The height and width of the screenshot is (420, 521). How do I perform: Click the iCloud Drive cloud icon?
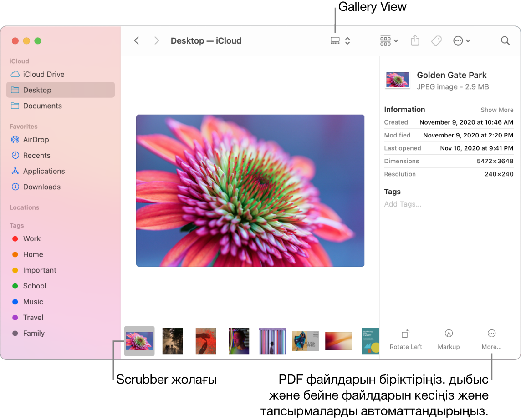click(x=15, y=74)
